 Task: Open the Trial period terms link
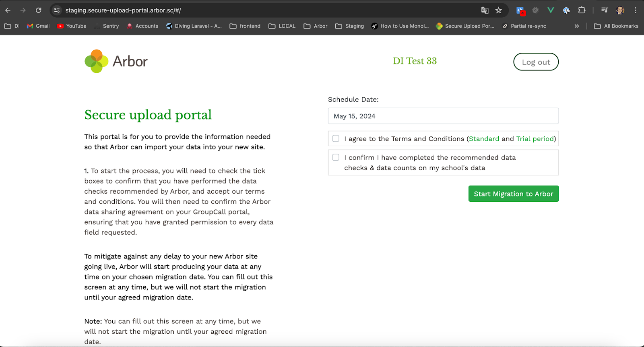pos(535,139)
